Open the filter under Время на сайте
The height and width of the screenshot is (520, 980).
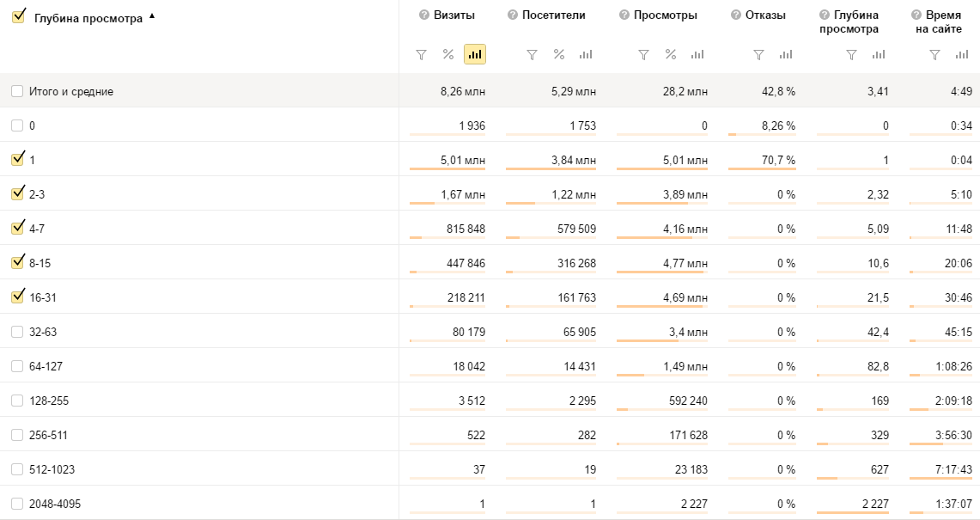935,55
